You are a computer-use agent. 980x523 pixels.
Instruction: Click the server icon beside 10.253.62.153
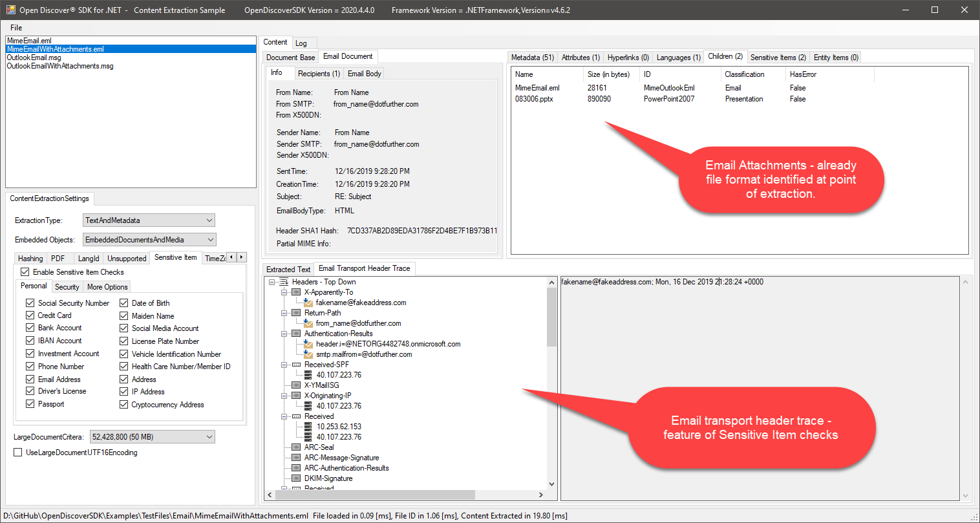click(x=308, y=427)
